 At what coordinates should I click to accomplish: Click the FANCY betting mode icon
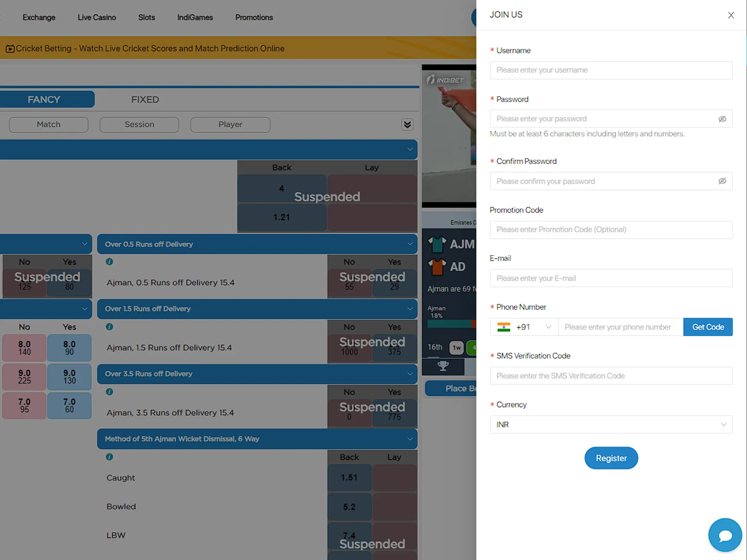click(44, 99)
